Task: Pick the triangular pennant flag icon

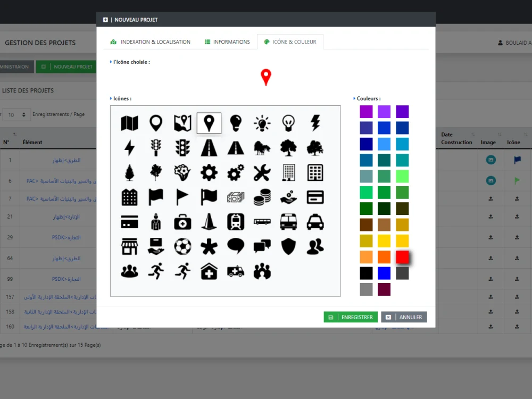Action: tap(182, 197)
